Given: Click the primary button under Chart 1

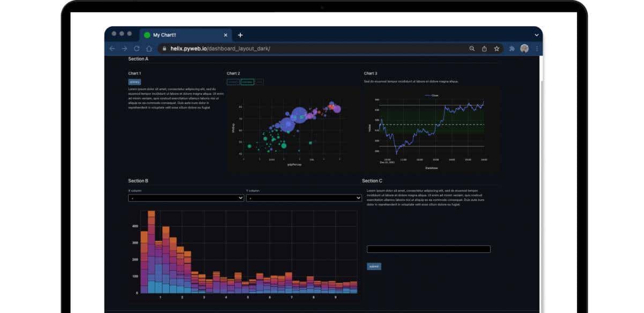Looking at the screenshot, I should click(134, 82).
